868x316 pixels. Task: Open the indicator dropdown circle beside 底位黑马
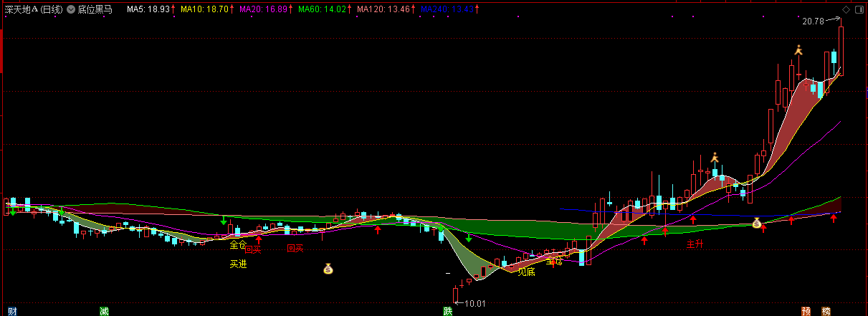[72, 10]
